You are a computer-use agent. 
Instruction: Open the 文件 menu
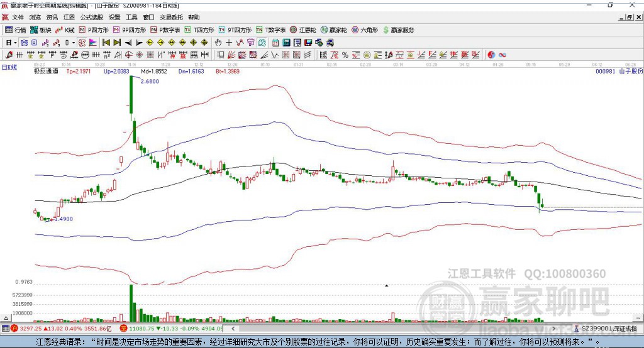point(18,17)
